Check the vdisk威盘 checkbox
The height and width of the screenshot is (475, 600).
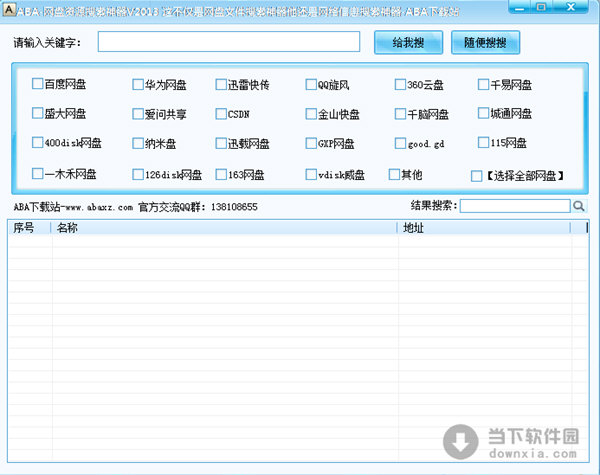[311, 174]
